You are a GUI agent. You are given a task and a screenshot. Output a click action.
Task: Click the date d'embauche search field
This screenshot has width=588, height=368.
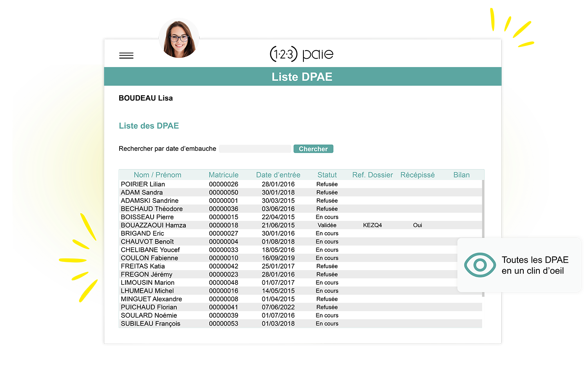tap(255, 149)
